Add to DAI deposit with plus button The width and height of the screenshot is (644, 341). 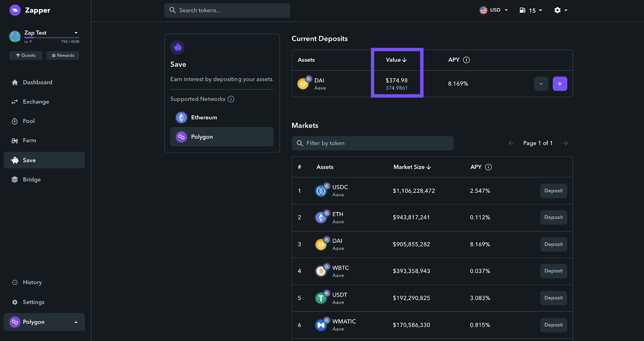(560, 84)
